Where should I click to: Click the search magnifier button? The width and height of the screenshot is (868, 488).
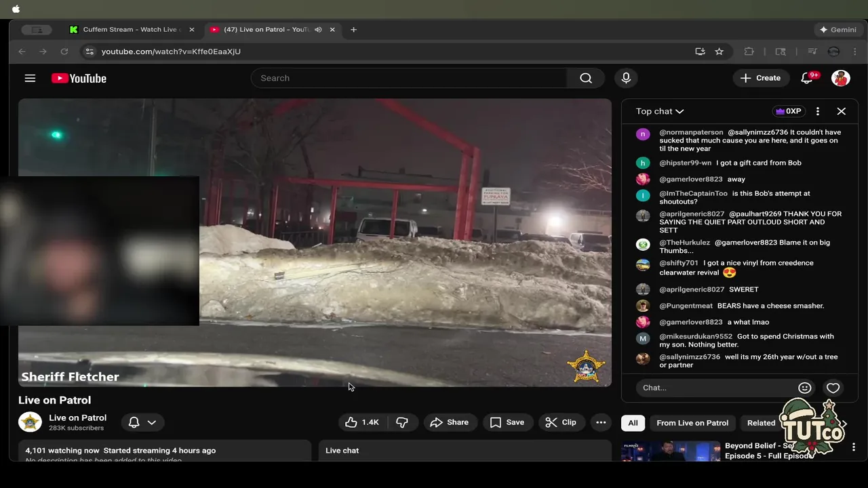[586, 78]
